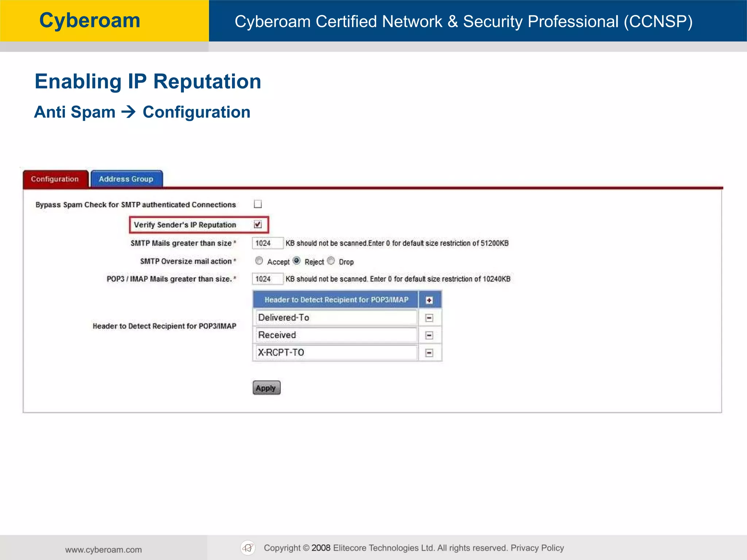Image resolution: width=747 pixels, height=560 pixels.
Task: Click the 'Bypass Spam Check for SMTP authenticated Connections' label
Action: pos(136,205)
